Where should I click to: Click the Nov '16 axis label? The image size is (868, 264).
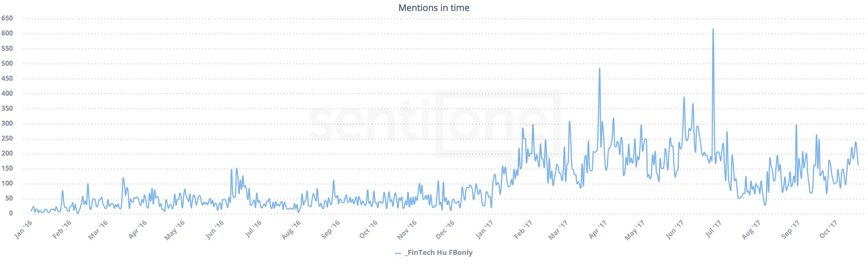(407, 229)
